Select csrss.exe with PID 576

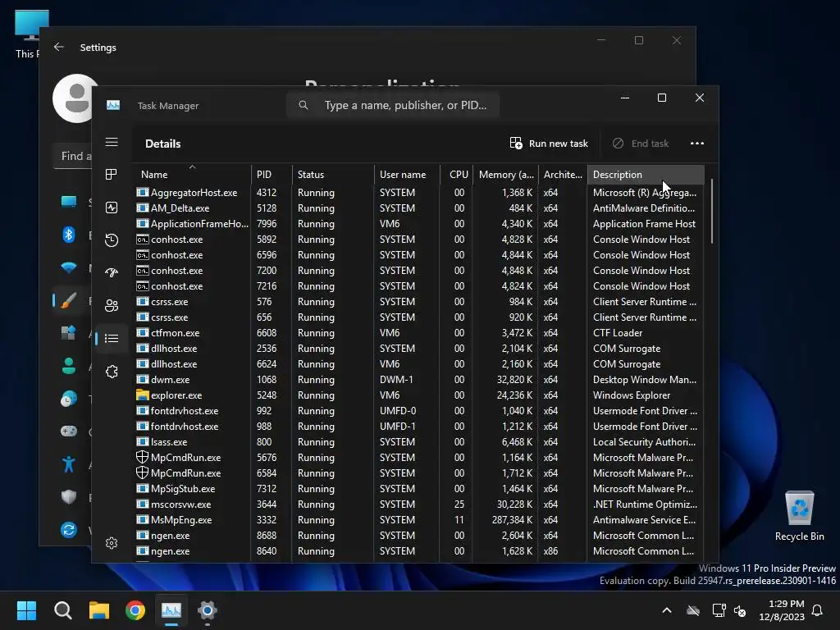419,302
